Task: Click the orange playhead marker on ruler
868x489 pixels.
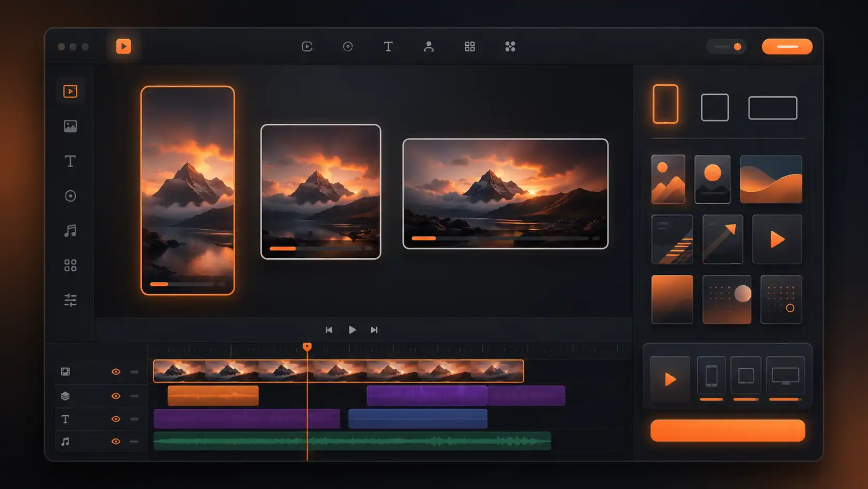Action: pos(307,347)
